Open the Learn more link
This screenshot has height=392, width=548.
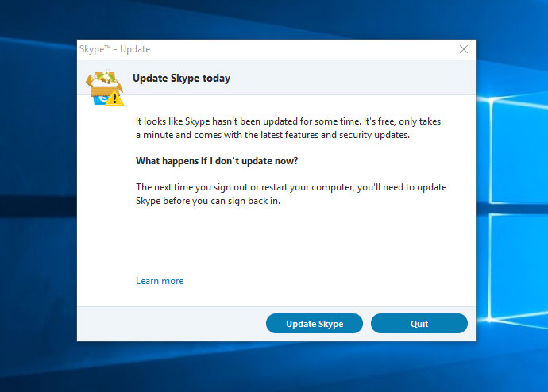click(160, 281)
